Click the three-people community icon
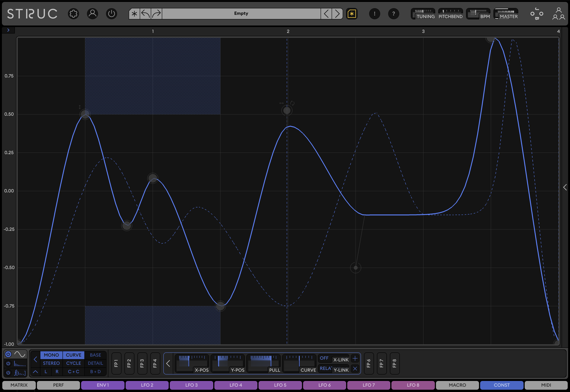The height and width of the screenshot is (392, 570). coord(558,14)
